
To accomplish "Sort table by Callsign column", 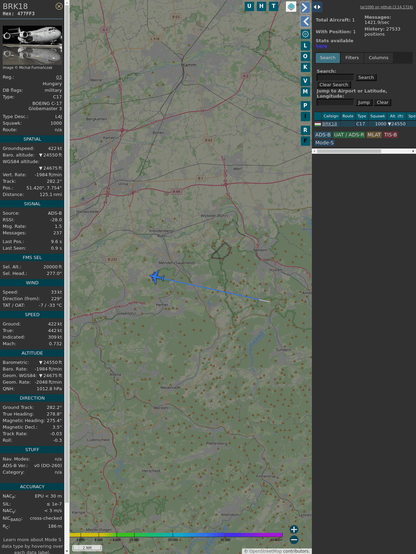I will (x=331, y=116).
